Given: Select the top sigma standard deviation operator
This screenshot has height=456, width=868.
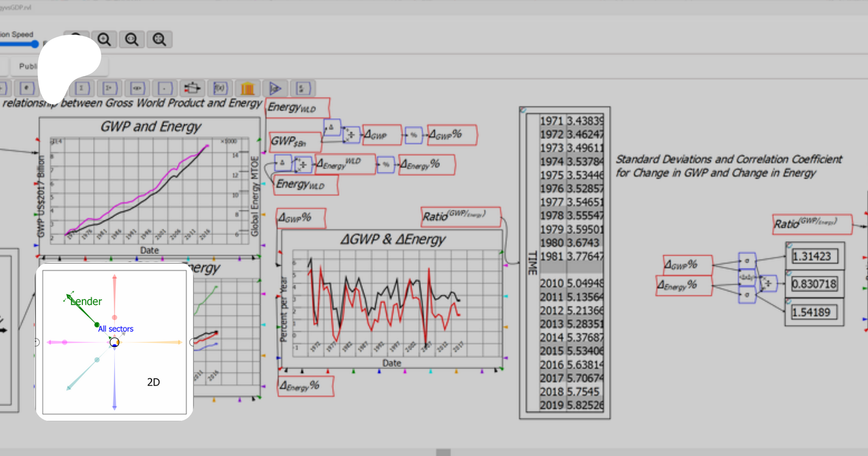Looking at the screenshot, I should [x=747, y=261].
